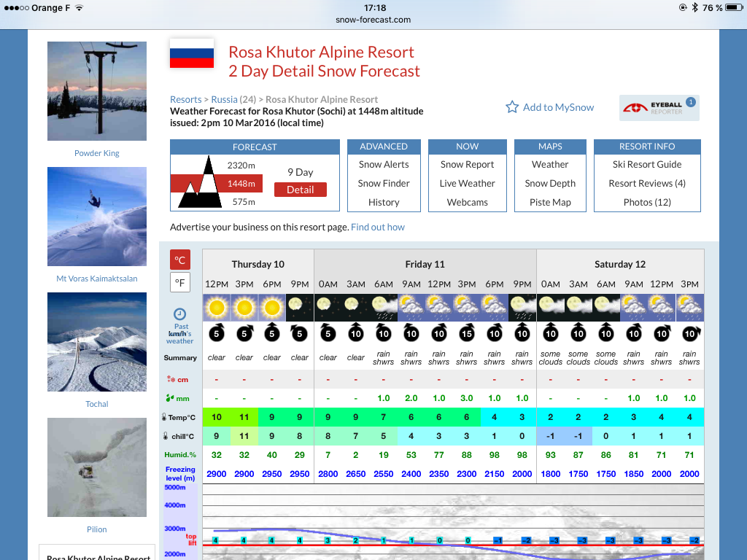The width and height of the screenshot is (747, 560).
Task: Open the Weather map link
Action: point(550,164)
